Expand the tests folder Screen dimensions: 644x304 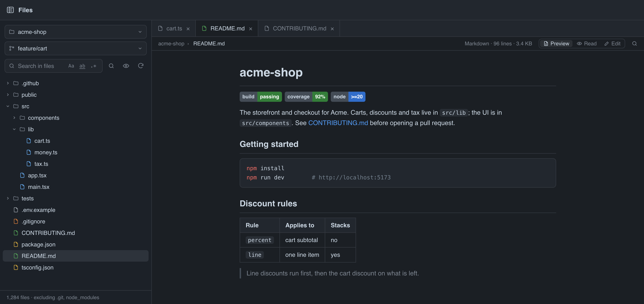[x=8, y=198]
